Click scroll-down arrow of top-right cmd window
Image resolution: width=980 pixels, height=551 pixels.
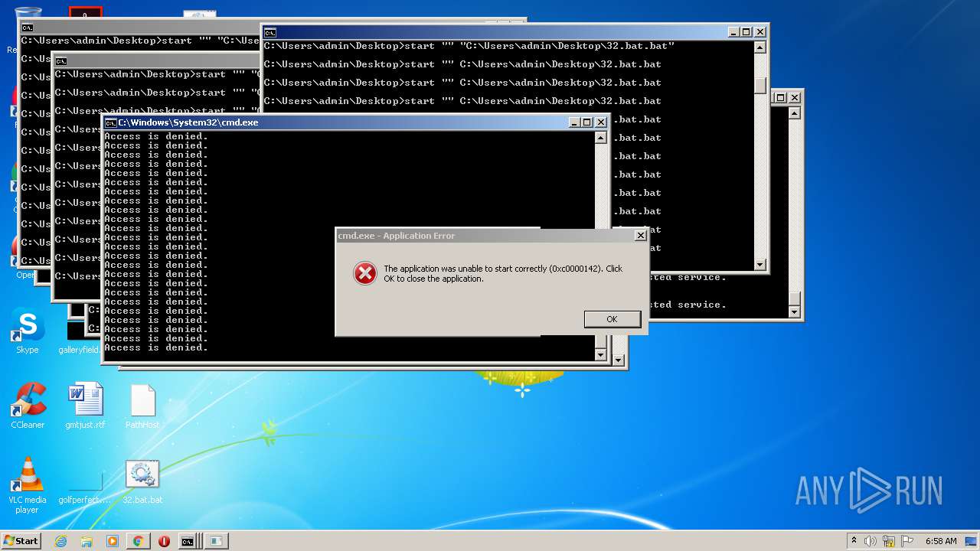(x=759, y=265)
